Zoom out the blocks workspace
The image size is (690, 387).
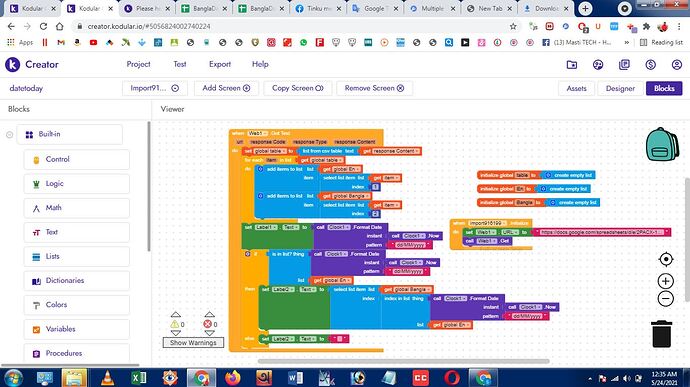click(666, 299)
